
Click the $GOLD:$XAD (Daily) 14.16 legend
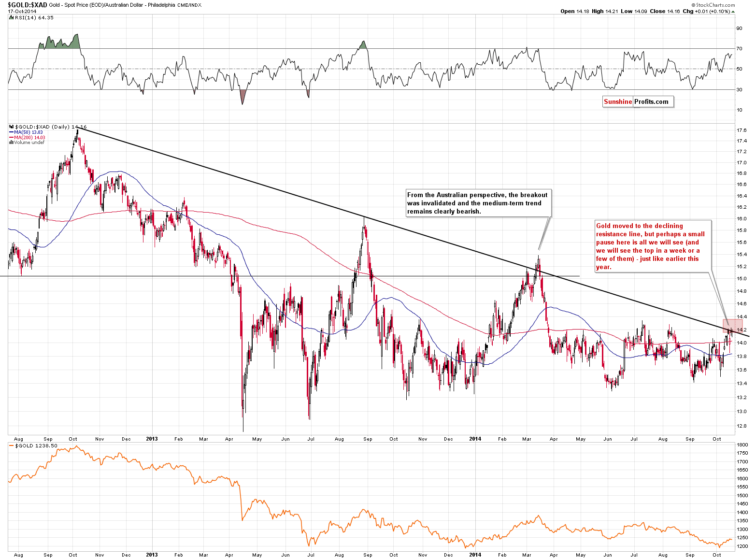point(51,127)
